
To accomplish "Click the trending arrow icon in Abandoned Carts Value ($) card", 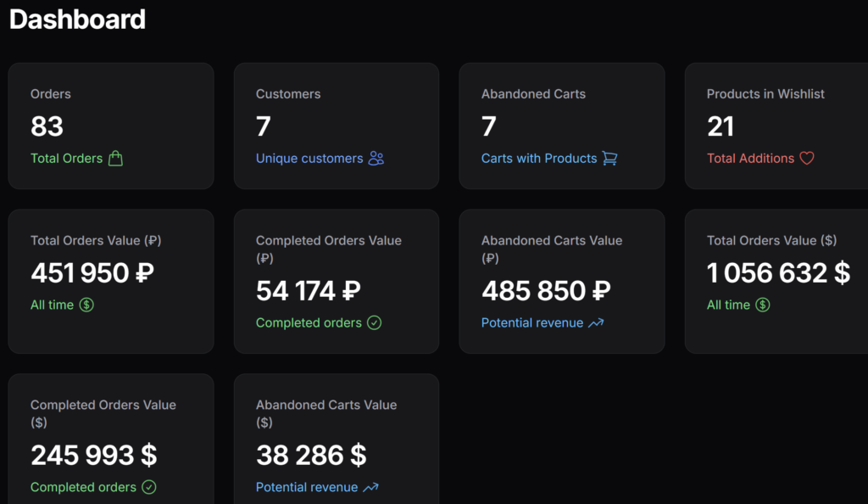I will tap(370, 488).
